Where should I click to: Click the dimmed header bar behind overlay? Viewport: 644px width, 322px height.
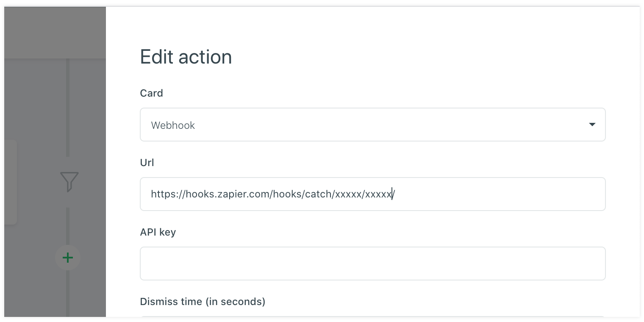tap(55, 32)
